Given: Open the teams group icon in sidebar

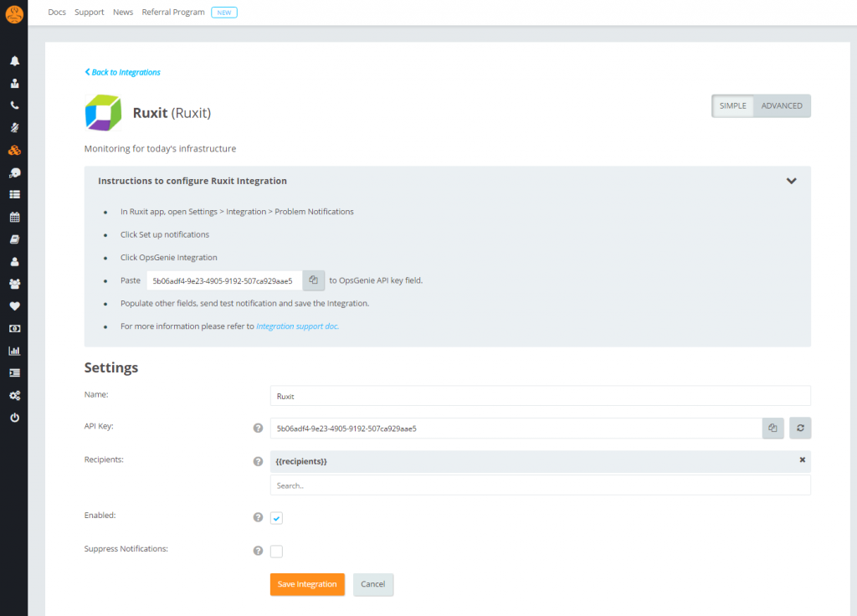Looking at the screenshot, I should click(15, 284).
